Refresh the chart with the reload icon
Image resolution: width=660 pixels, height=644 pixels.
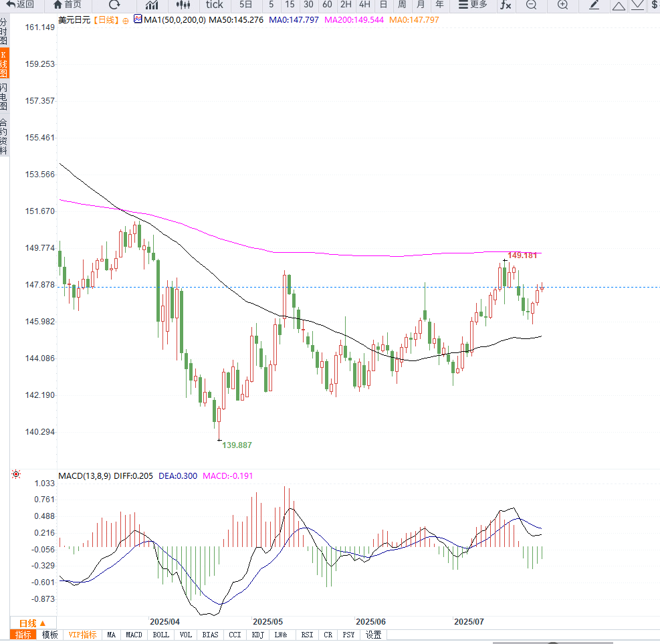click(x=114, y=5)
